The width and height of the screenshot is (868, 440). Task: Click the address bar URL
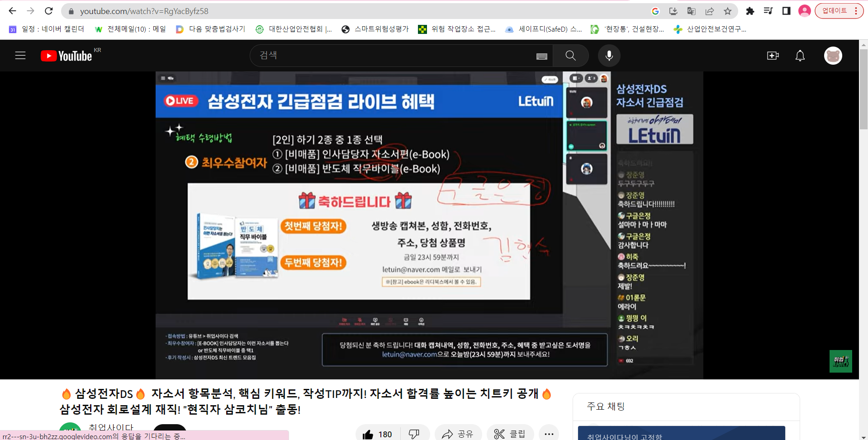tap(144, 11)
